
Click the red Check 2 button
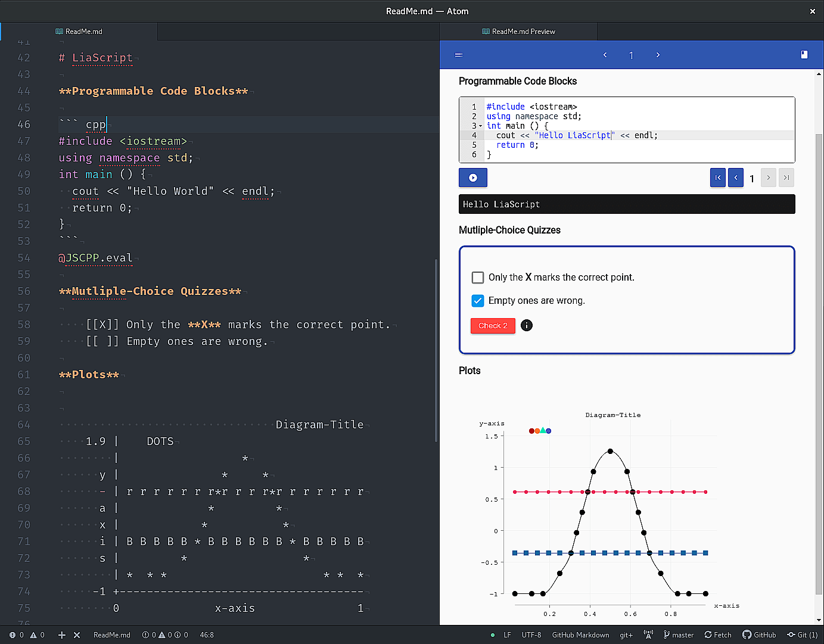493,326
